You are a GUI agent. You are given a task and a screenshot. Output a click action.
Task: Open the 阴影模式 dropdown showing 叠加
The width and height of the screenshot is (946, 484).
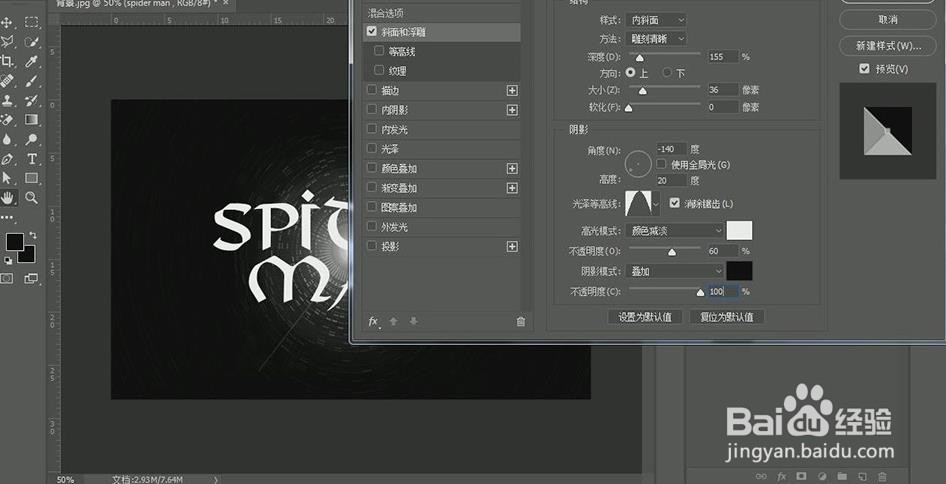point(674,271)
